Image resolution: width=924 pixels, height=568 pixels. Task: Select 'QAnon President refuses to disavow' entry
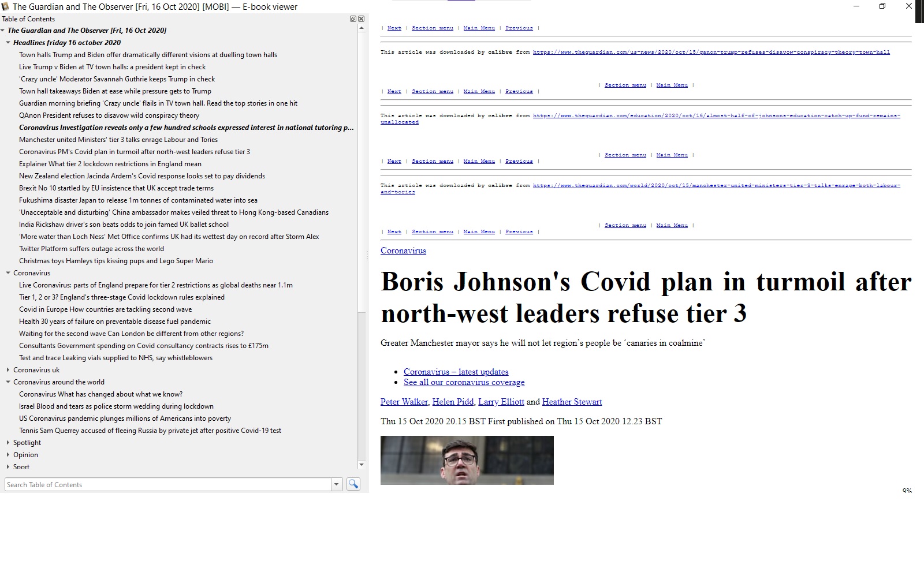click(x=109, y=115)
